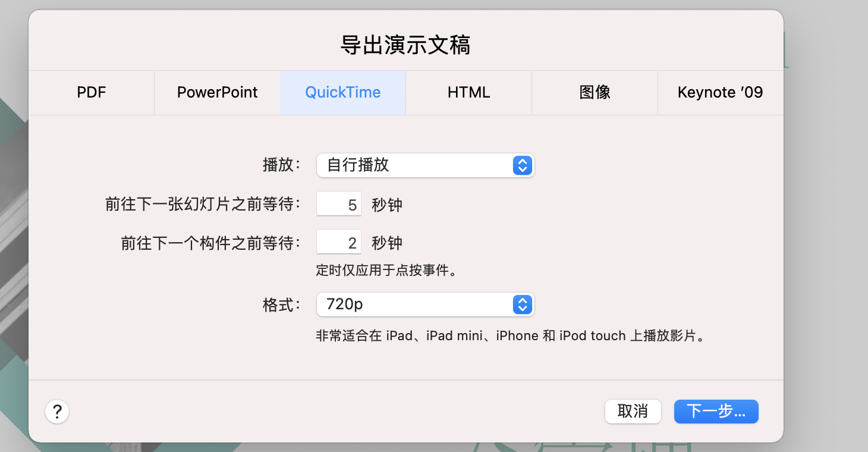Click the 前往下一张幻灯片之前等待 label
868x452 pixels.
coord(203,205)
